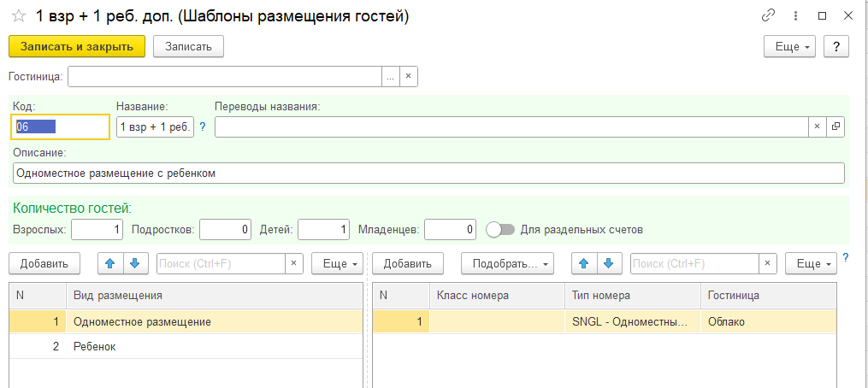Click the Описание text field

(428, 173)
